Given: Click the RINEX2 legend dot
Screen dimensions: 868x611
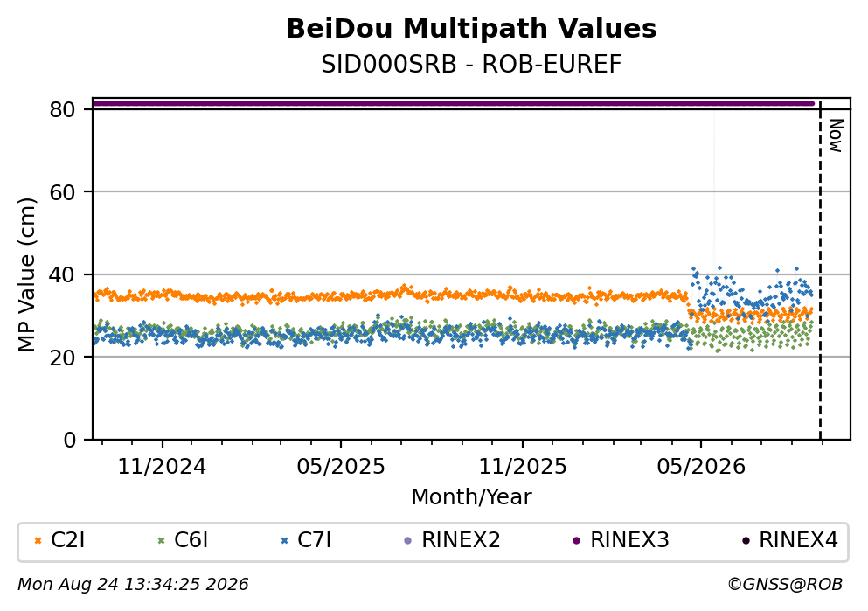Looking at the screenshot, I should coord(408,541).
